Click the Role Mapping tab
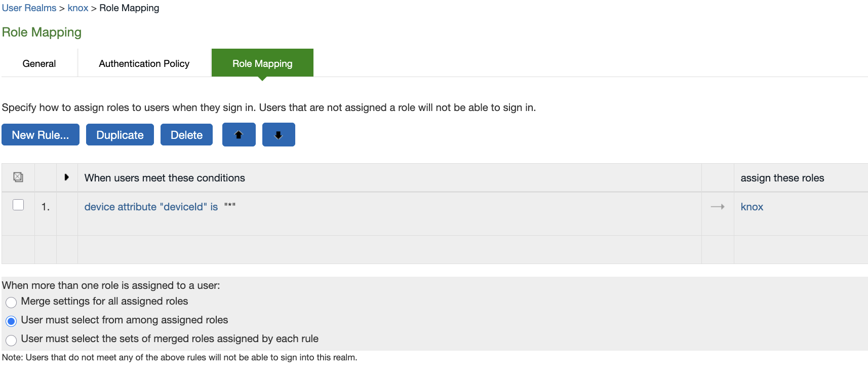Image resolution: width=868 pixels, height=371 pixels. [262, 63]
